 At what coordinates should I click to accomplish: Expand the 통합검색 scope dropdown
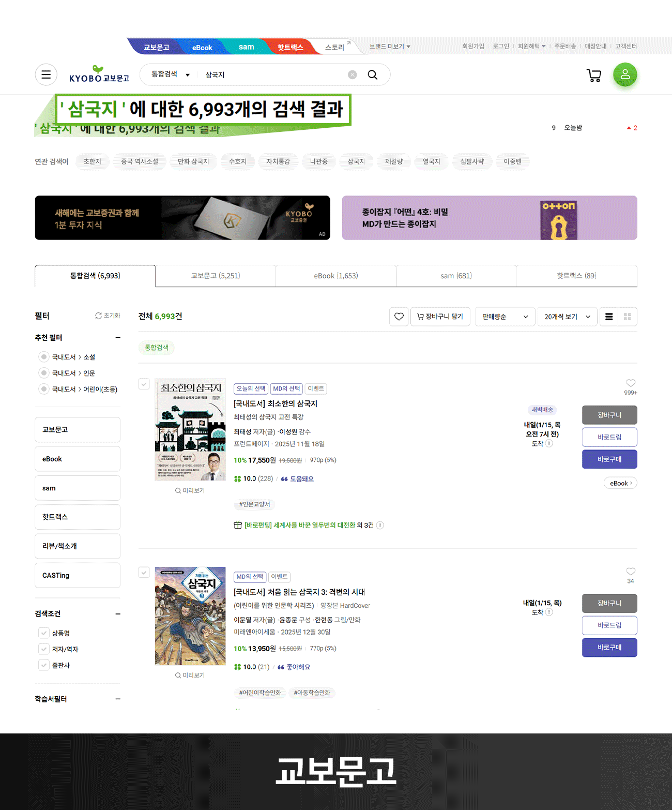[171, 74]
